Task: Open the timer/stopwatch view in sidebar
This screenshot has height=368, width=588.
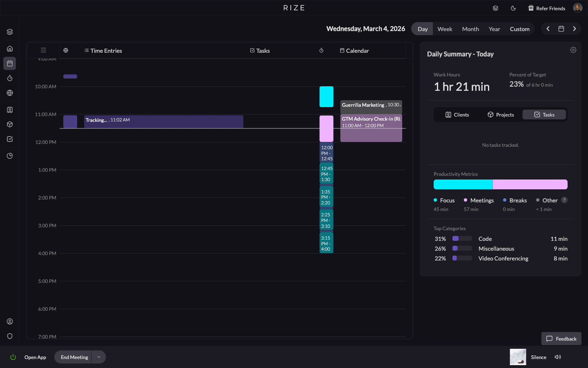Action: (x=10, y=78)
